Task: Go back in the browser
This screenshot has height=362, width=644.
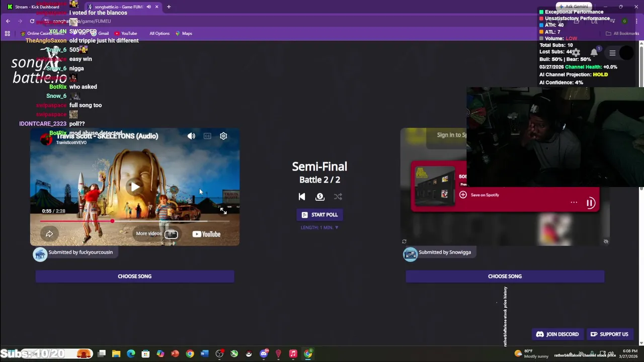Action: point(8,21)
